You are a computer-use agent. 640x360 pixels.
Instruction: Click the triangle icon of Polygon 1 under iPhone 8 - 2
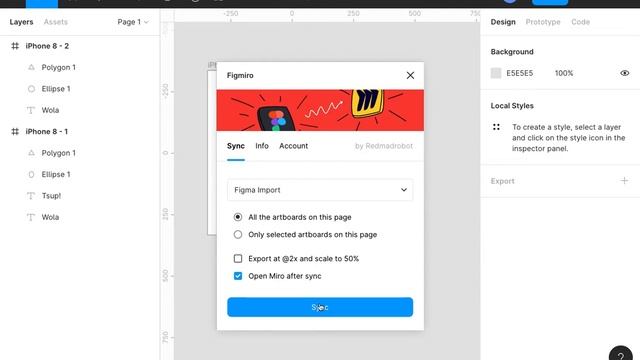point(31,67)
